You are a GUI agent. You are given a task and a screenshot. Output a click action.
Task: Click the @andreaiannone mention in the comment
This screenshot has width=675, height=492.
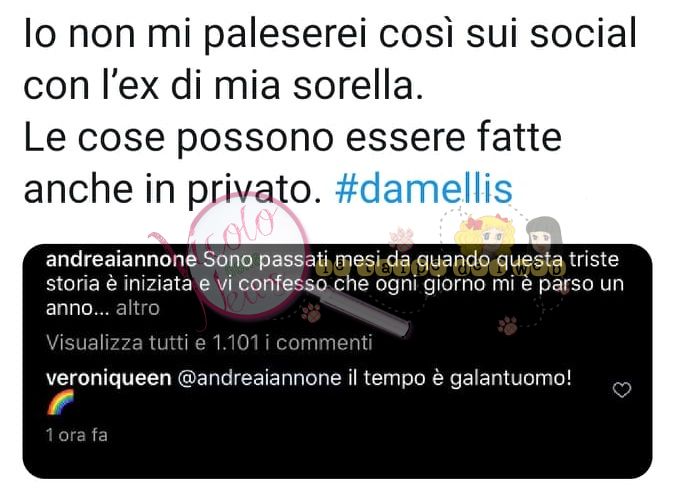coord(260,378)
